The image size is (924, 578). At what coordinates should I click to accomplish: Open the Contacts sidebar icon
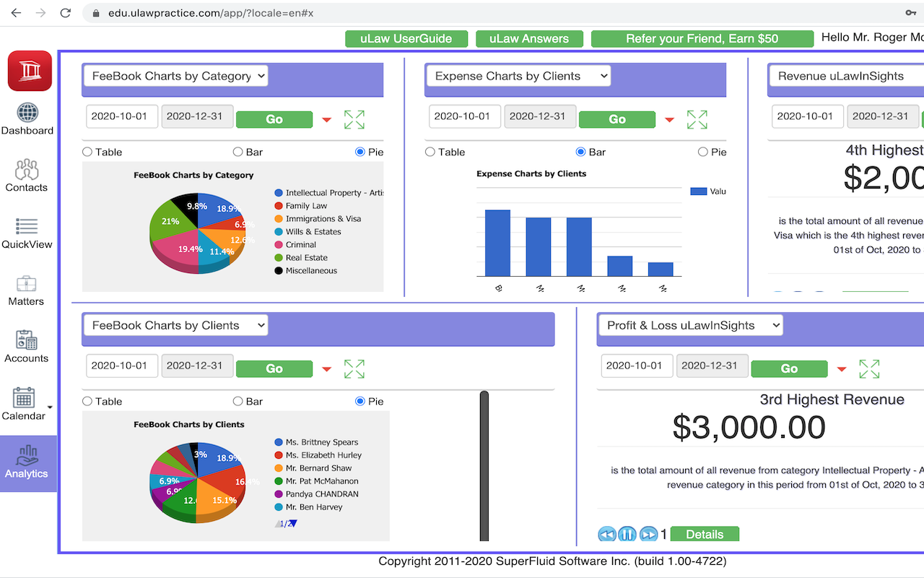coord(27,170)
